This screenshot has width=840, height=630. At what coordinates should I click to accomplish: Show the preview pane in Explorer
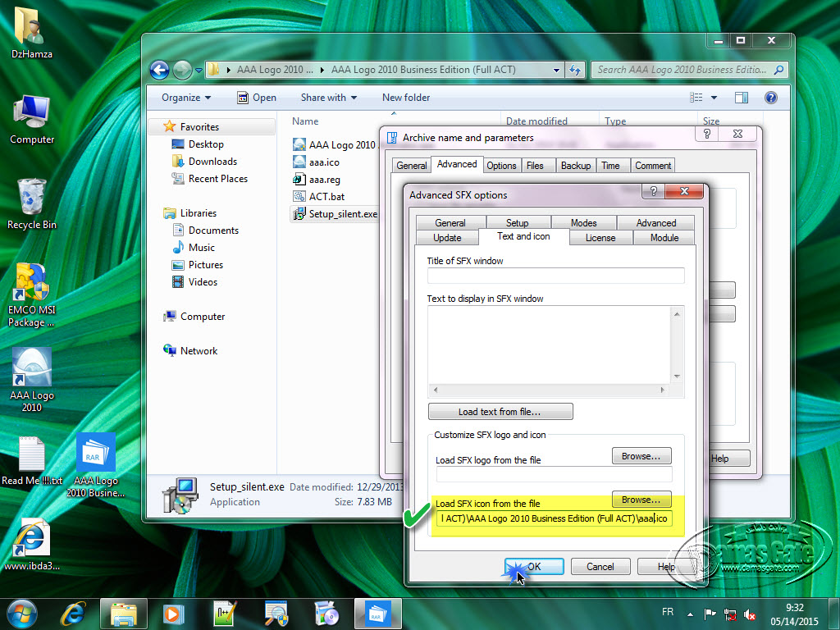(742, 98)
